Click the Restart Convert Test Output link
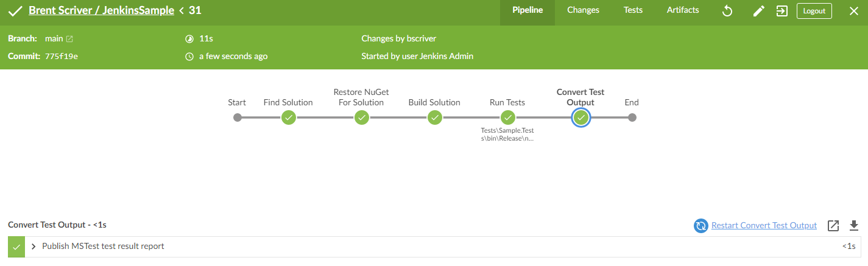The width and height of the screenshot is (868, 266). 764,225
